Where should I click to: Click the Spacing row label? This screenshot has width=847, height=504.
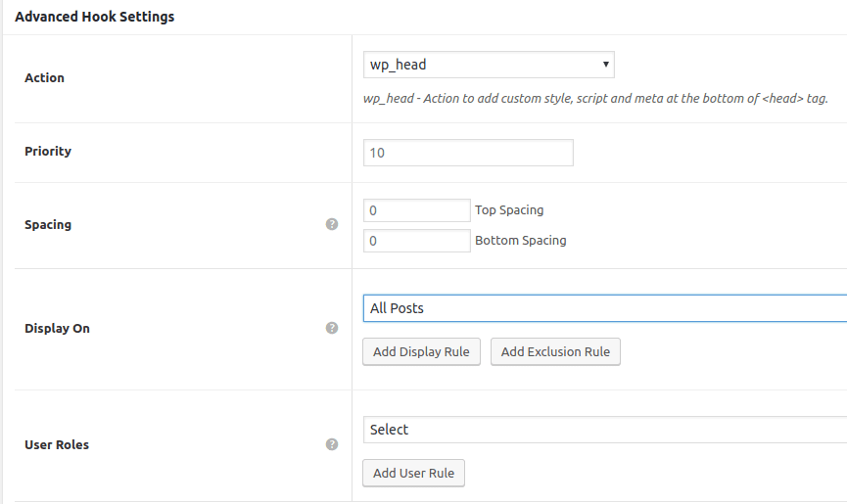coord(48,224)
